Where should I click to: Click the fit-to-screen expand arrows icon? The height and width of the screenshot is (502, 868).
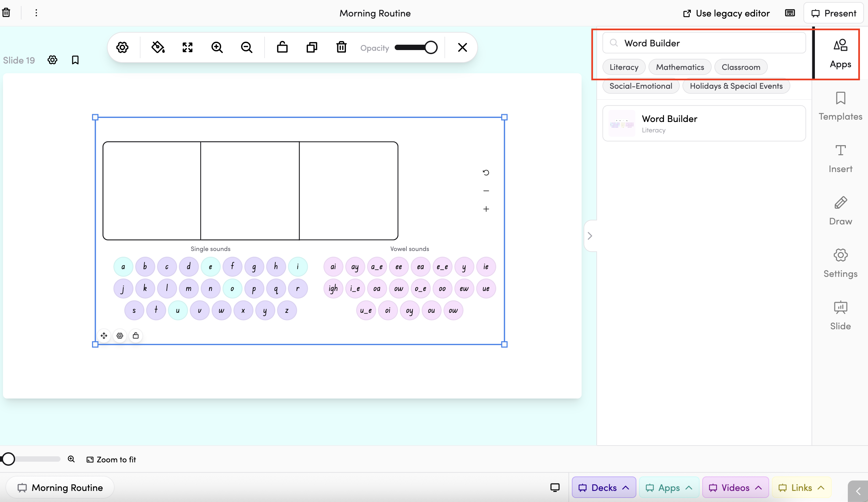tap(187, 47)
